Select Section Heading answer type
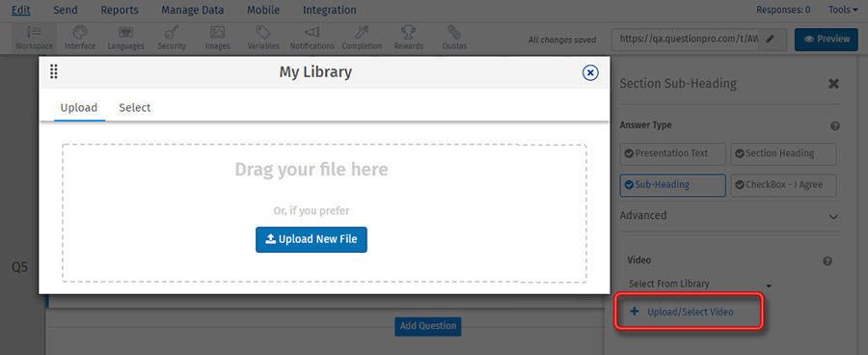Image resolution: width=868 pixels, height=355 pixels. [783, 154]
